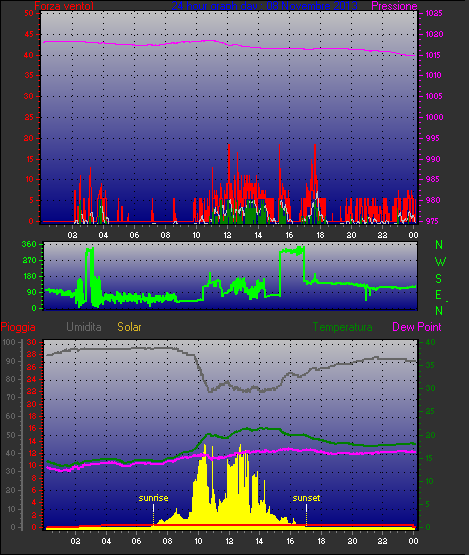Screen dimensions: 469x555
Task: Click the 1000 value on pressure axis
Action: click(x=434, y=117)
